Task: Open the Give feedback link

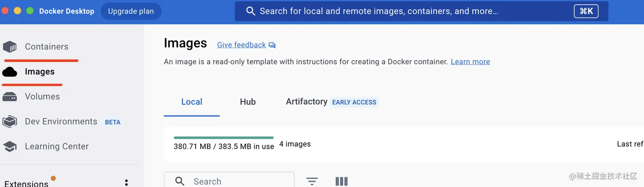Action: [x=241, y=45]
